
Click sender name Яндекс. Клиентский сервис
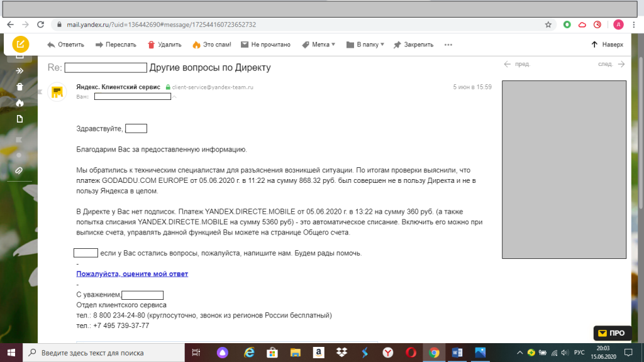click(118, 87)
